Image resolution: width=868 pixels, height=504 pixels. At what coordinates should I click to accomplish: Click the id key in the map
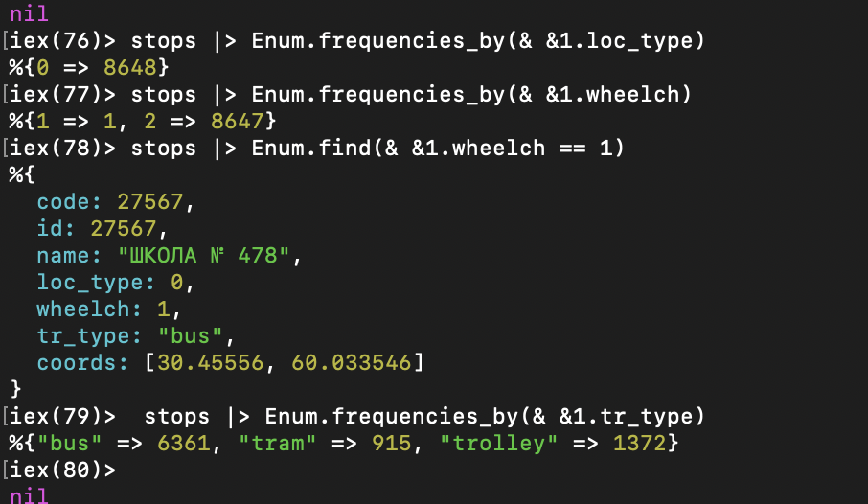[55, 229]
